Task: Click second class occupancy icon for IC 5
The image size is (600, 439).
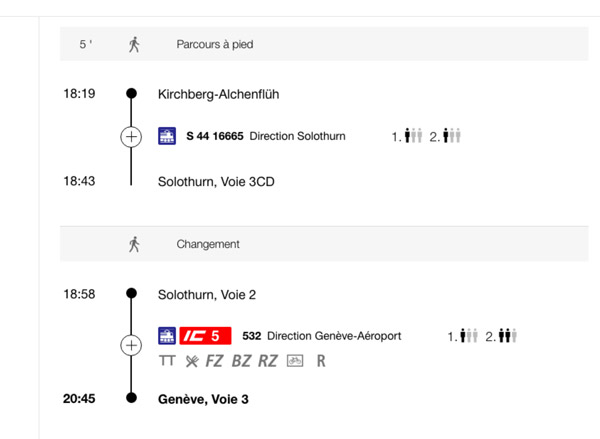Action: 501,336
